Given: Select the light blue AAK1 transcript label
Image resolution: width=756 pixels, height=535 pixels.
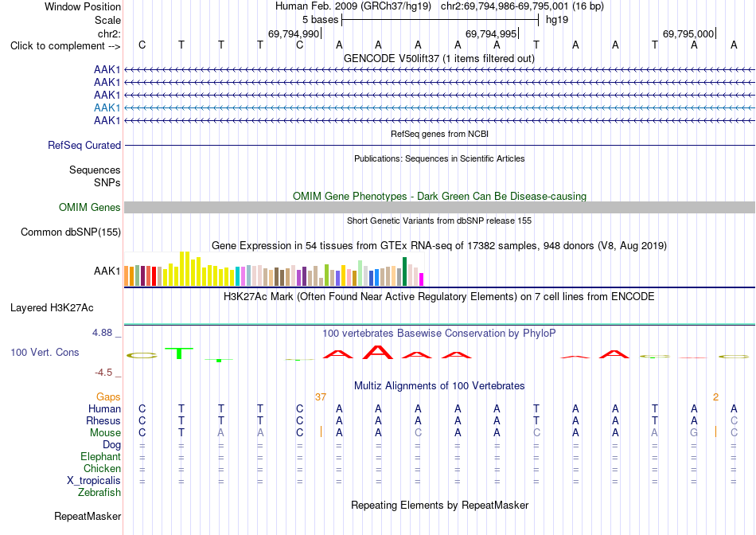Looking at the screenshot, I should tap(107, 107).
